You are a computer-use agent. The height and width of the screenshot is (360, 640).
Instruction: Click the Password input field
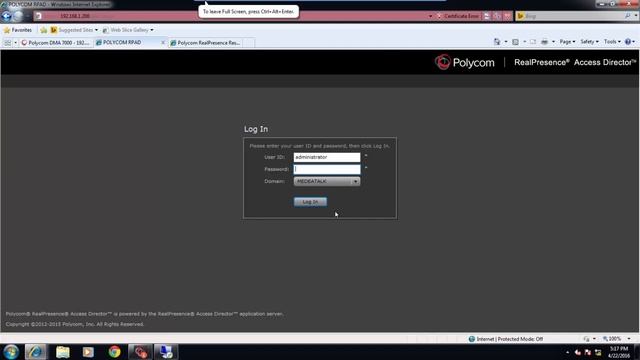pos(327,169)
